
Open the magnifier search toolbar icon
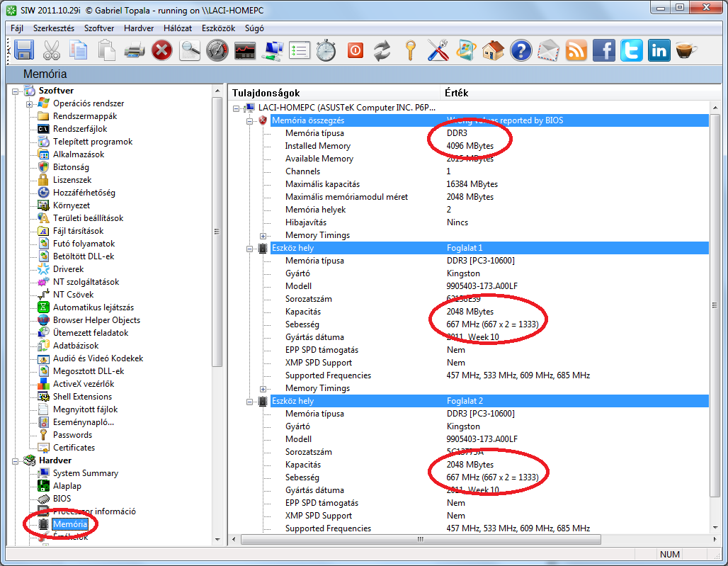(x=189, y=50)
